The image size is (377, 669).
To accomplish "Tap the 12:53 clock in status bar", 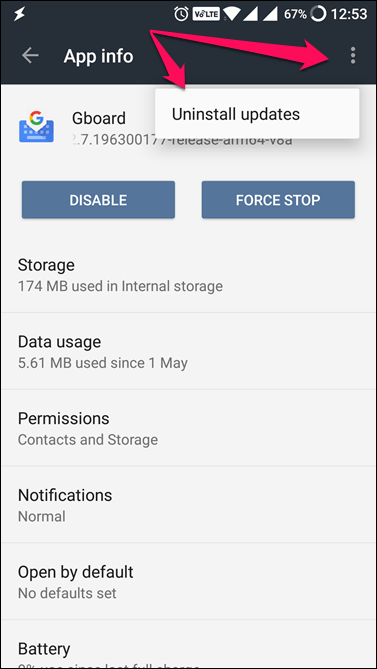I will point(349,15).
